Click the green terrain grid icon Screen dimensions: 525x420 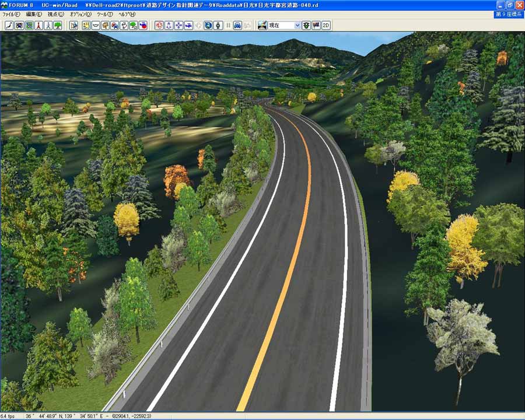(29, 26)
